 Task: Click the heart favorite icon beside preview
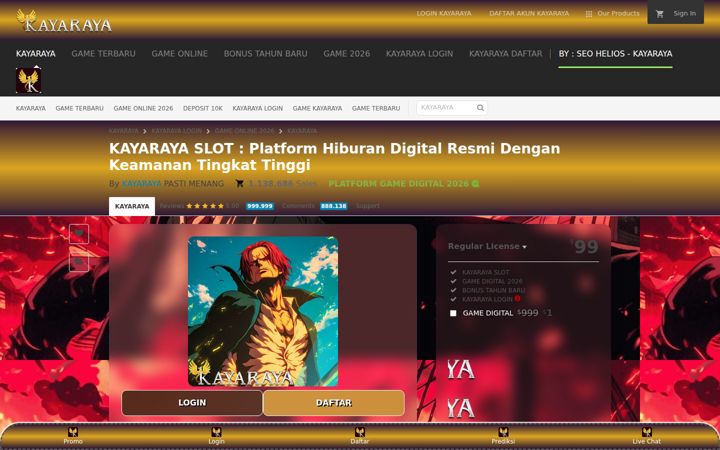[x=79, y=234]
